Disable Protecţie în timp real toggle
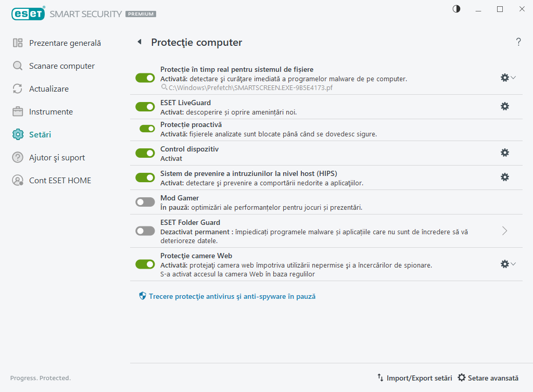The height and width of the screenshot is (392, 533). pyautogui.click(x=145, y=78)
